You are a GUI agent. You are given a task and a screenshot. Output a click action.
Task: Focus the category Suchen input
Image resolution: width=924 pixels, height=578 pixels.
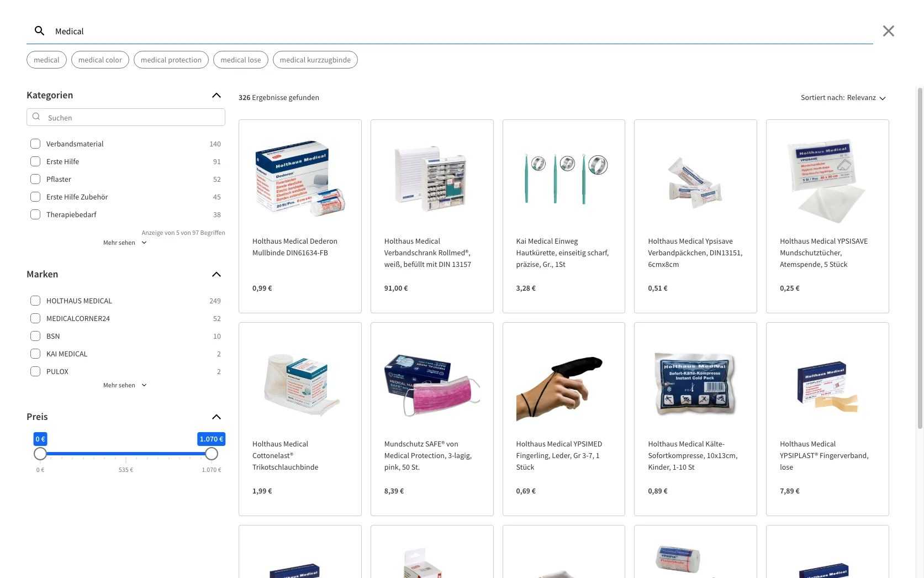pos(126,117)
